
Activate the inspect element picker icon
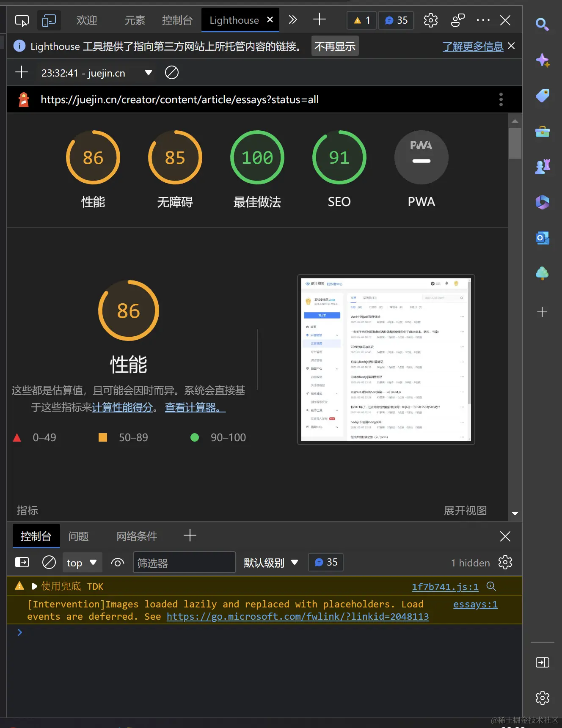click(22, 20)
